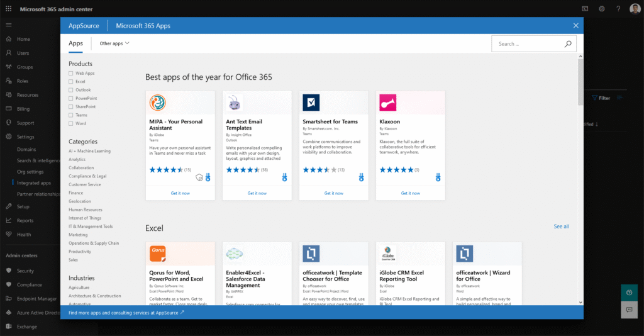Screen dimensions: 644x336
Task: Click the officeatwork Wizard for Office logo
Action: (465, 254)
